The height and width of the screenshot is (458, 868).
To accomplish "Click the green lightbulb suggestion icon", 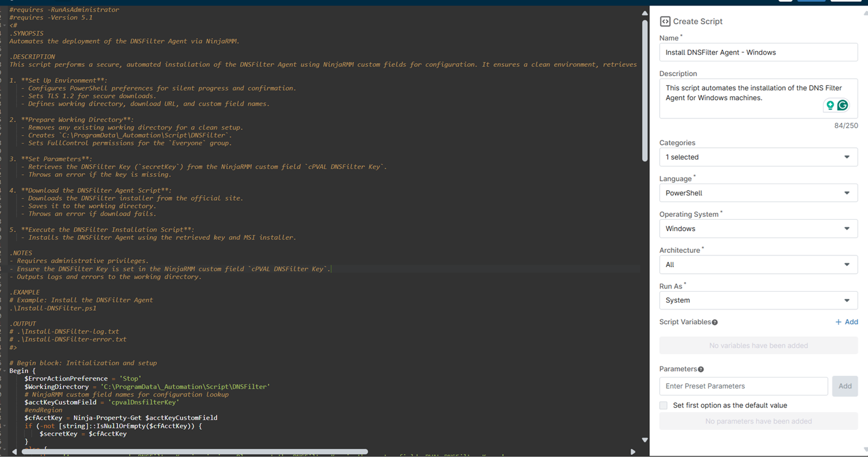I will [x=830, y=105].
